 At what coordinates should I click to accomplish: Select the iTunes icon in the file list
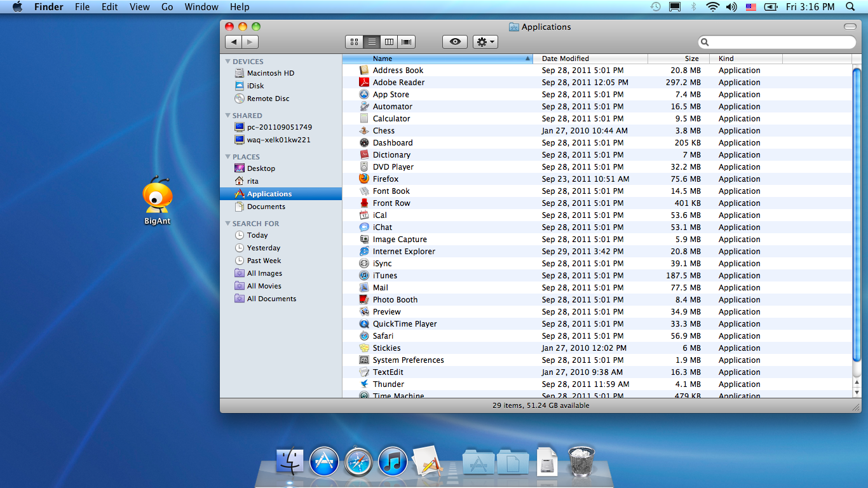pos(364,276)
